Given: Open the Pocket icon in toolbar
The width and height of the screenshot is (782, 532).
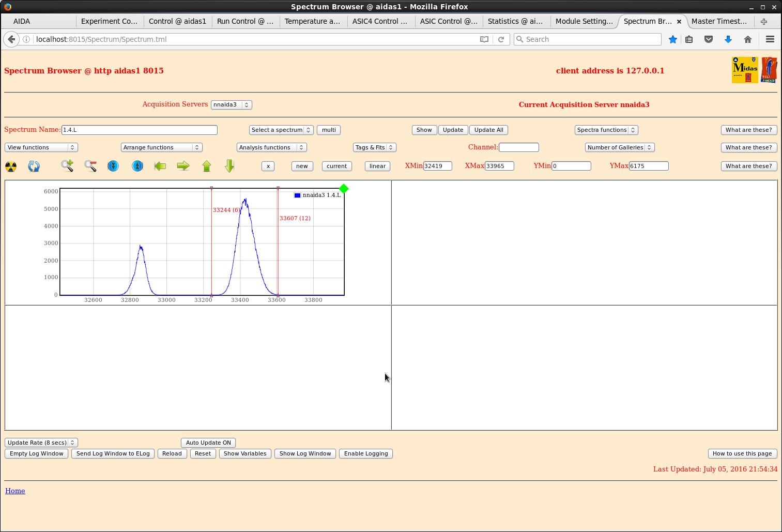Looking at the screenshot, I should 709,39.
